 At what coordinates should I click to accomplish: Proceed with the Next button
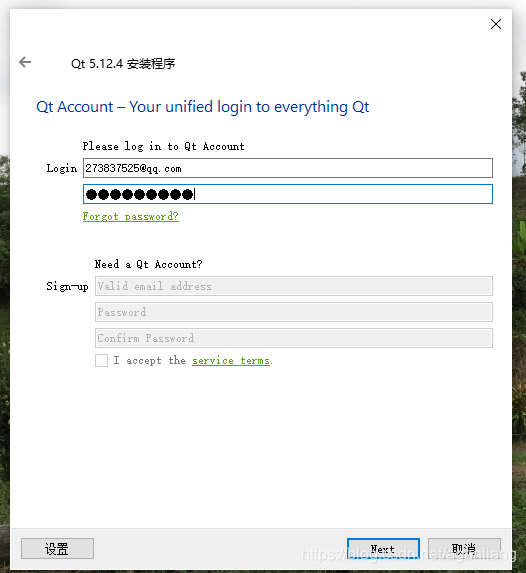(383, 549)
